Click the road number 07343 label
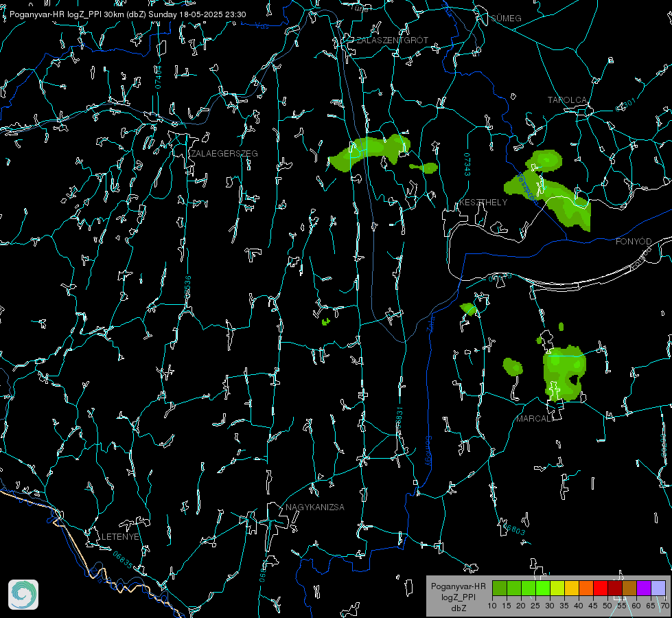 tap(467, 164)
